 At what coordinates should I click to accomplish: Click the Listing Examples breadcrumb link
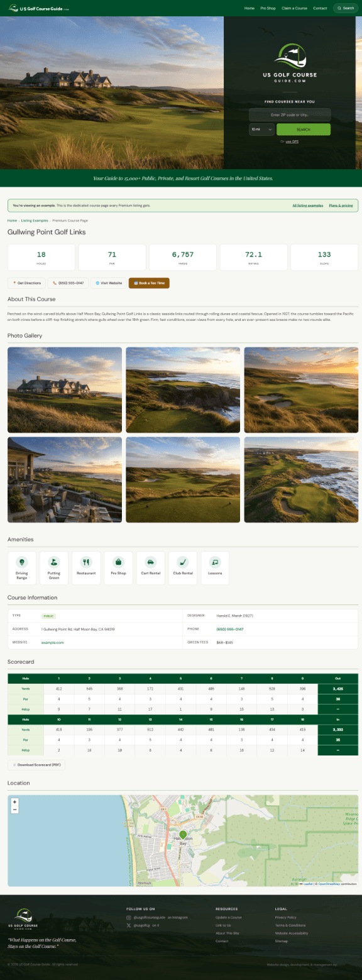[35, 221]
